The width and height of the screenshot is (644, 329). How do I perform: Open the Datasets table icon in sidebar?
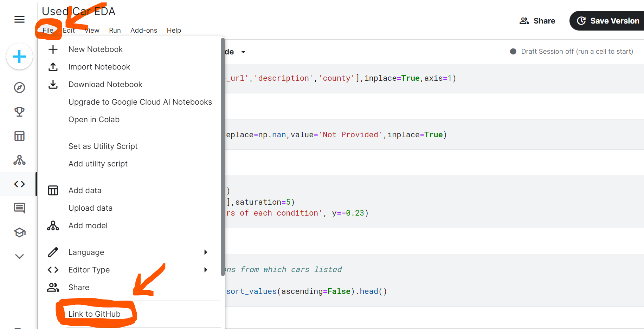pyautogui.click(x=19, y=136)
